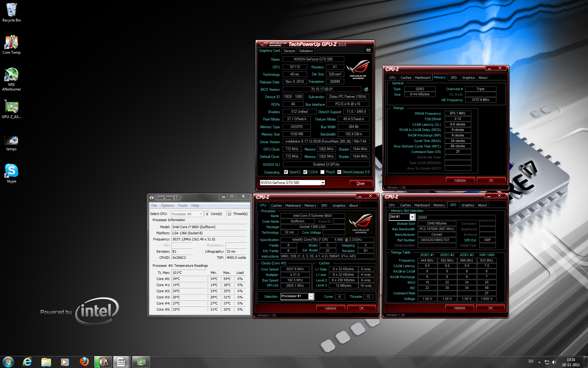This screenshot has height=368, width=588.
Task: Click the DA language indicator
Action: point(531,361)
